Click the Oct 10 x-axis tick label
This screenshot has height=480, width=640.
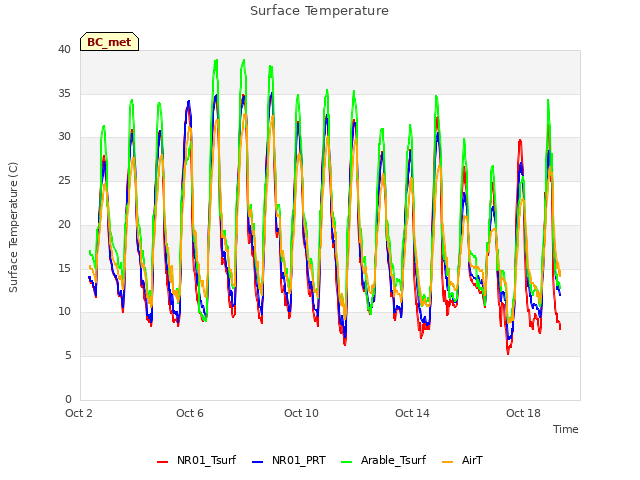pyautogui.click(x=301, y=413)
